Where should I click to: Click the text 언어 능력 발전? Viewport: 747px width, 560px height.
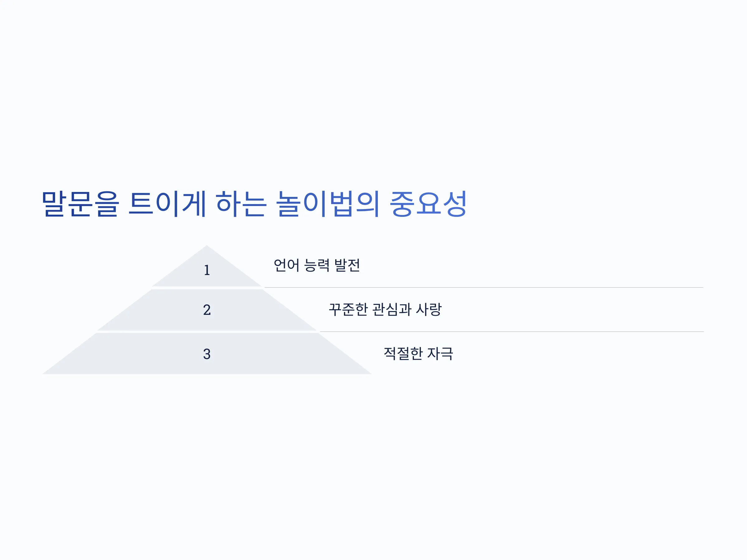point(317,265)
